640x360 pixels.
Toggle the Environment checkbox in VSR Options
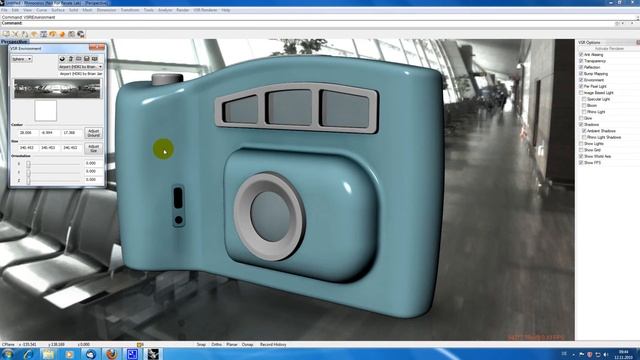click(x=581, y=80)
